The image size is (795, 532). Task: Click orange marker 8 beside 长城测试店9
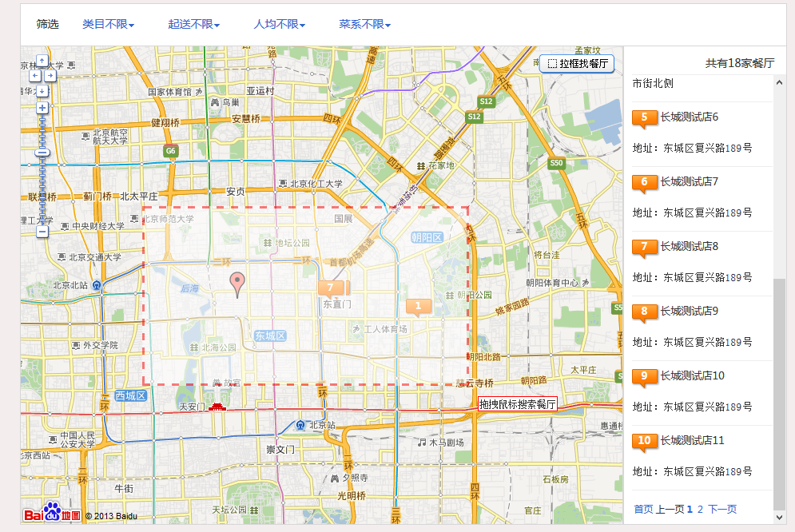[x=645, y=312]
